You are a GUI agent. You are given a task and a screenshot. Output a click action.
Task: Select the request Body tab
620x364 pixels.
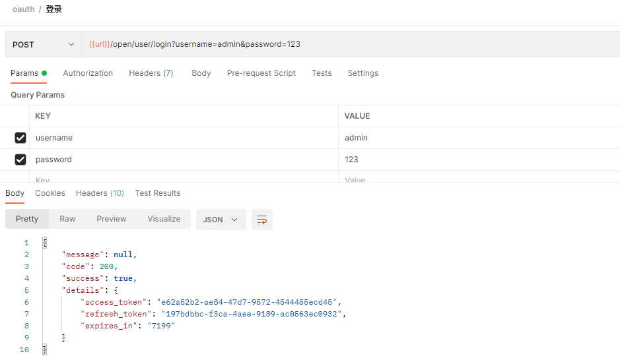[201, 73]
